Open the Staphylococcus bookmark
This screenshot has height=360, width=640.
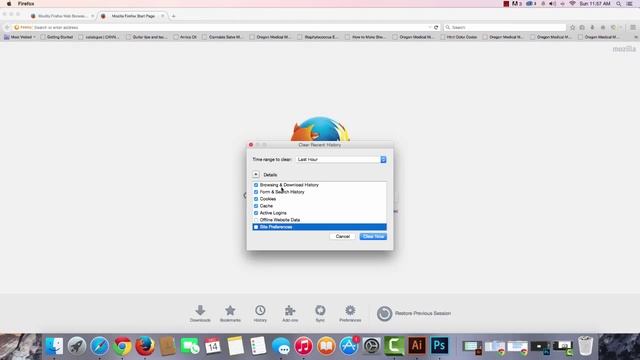click(318, 37)
